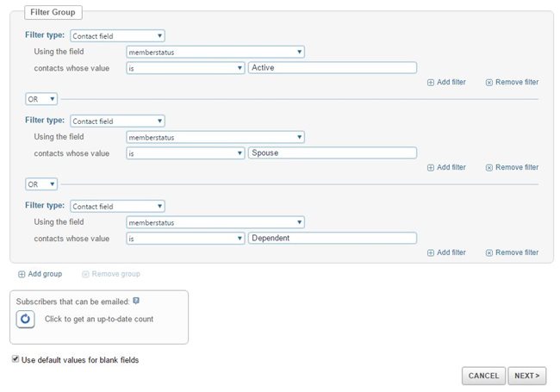Click Remove filter icon under the Active filter
Viewport: 560px width, 392px height.
point(489,83)
